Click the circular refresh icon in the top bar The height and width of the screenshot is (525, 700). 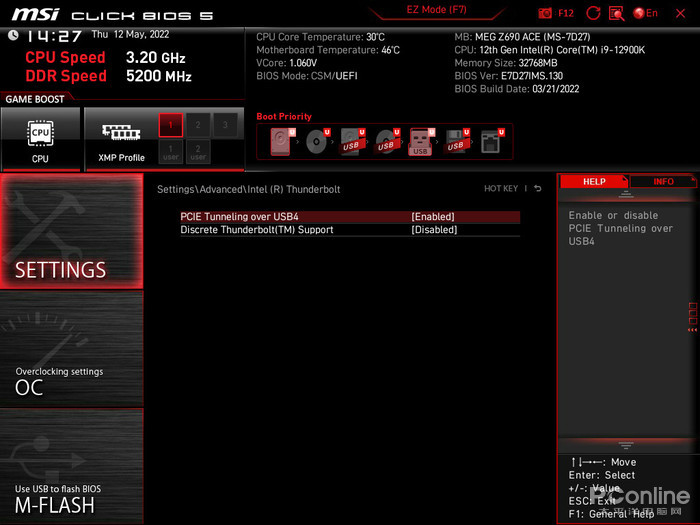point(593,13)
